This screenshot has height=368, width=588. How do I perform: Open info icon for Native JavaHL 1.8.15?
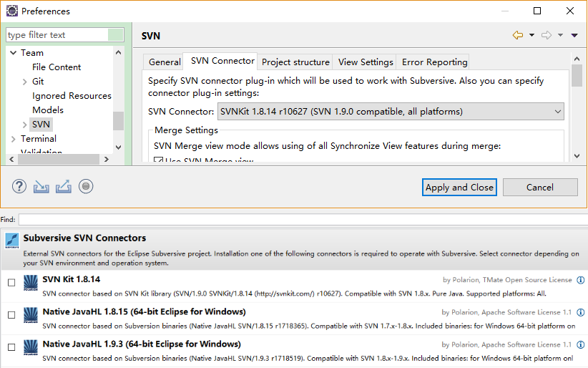pyautogui.click(x=581, y=312)
